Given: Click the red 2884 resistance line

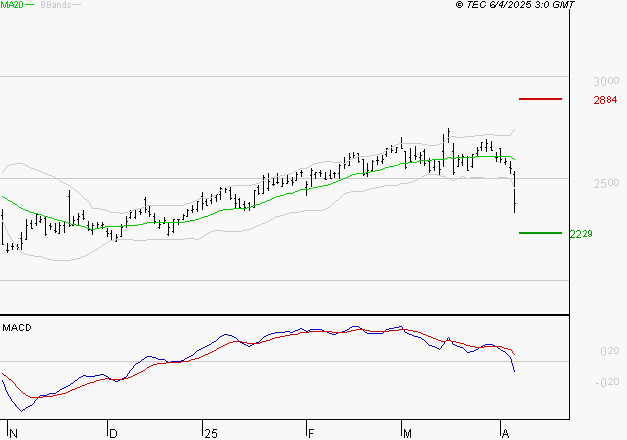Looking at the screenshot, I should (540, 99).
